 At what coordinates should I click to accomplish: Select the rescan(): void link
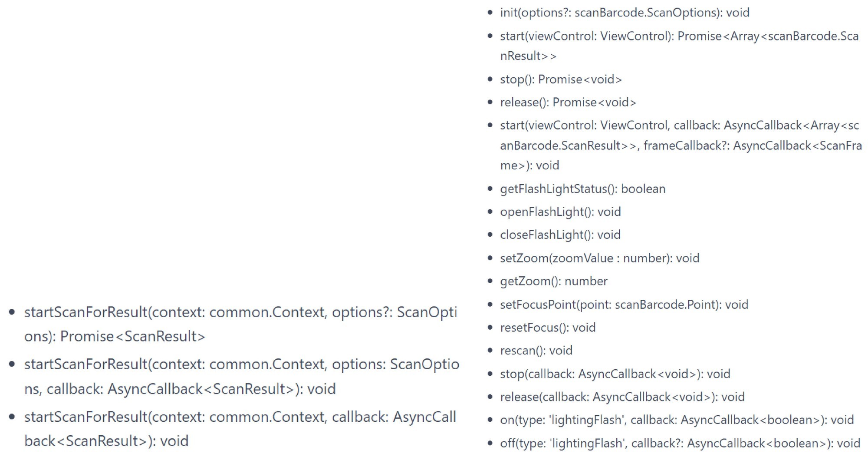(x=536, y=351)
